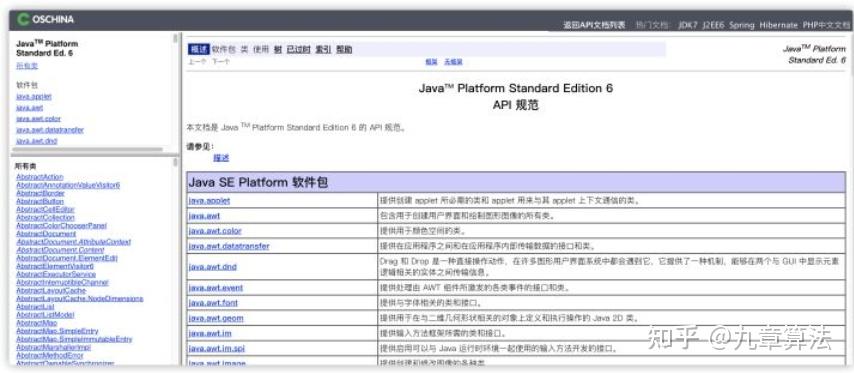Open the AbstractButton class link

click(x=40, y=201)
